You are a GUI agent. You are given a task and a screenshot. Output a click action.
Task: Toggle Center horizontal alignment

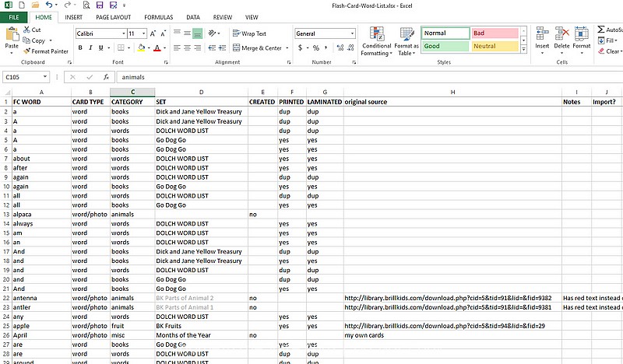tap(187, 48)
